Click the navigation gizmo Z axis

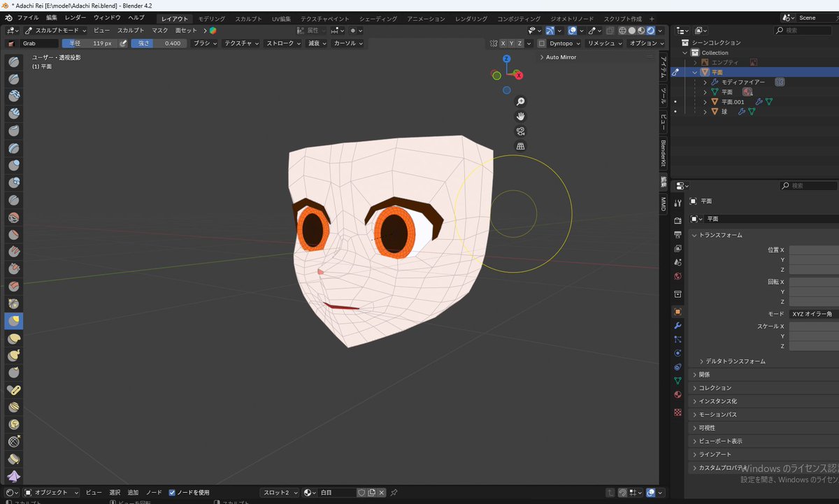(506, 59)
